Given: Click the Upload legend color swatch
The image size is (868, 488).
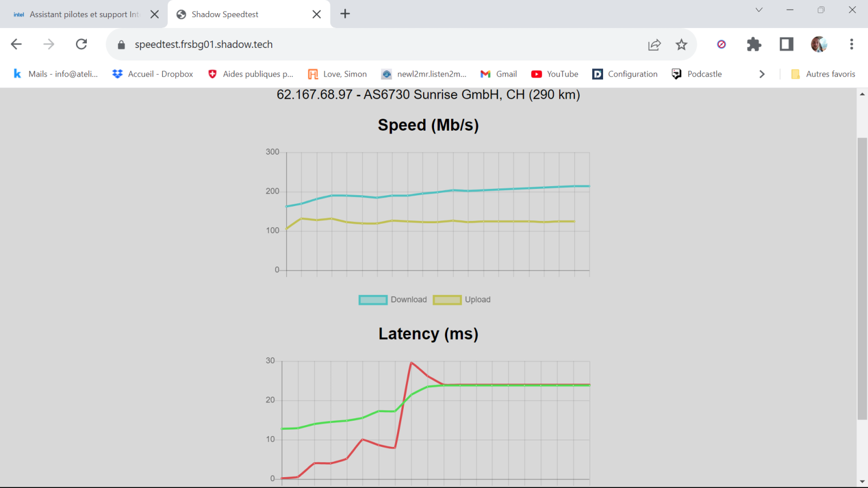Looking at the screenshot, I should (447, 300).
